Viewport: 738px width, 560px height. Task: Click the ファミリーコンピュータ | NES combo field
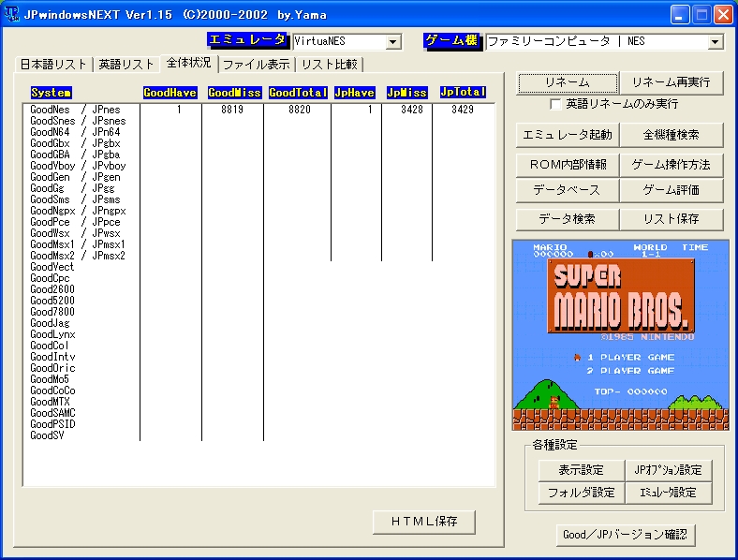(605, 42)
